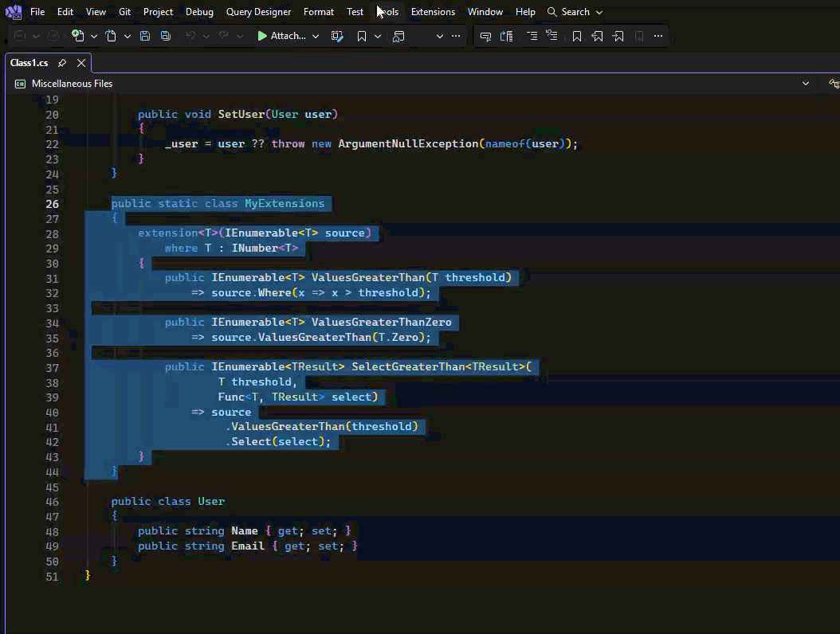
Task: Click the New Item toolbar icon
Action: pyautogui.click(x=77, y=36)
